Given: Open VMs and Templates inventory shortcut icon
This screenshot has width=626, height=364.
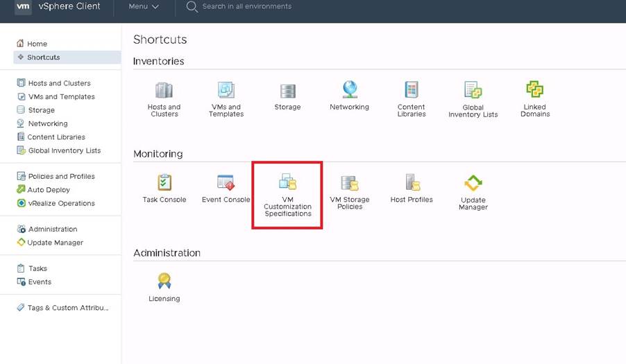Looking at the screenshot, I should (x=226, y=89).
